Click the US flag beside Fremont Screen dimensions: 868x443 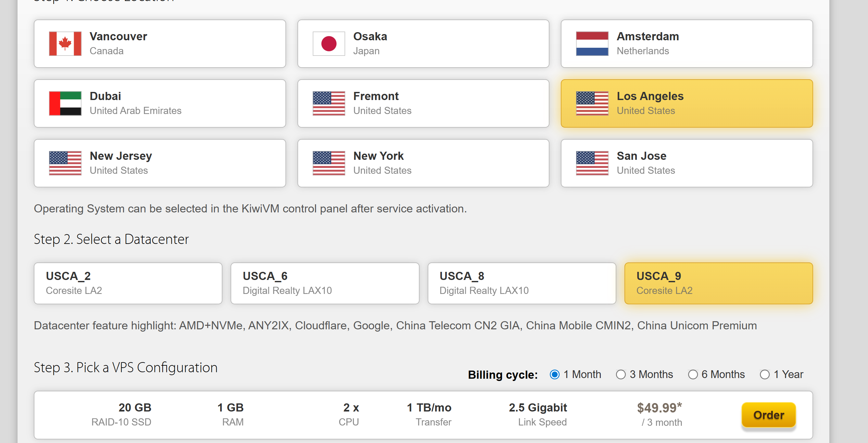[x=329, y=103]
